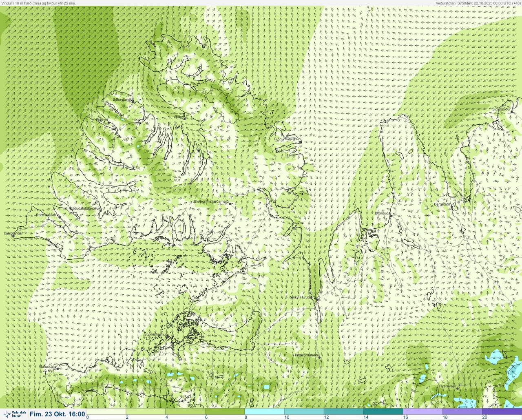The height and width of the screenshot is (420, 522).
Task: Click the Steingrímsfjarðarheiði station dot
Action: click(x=230, y=203)
